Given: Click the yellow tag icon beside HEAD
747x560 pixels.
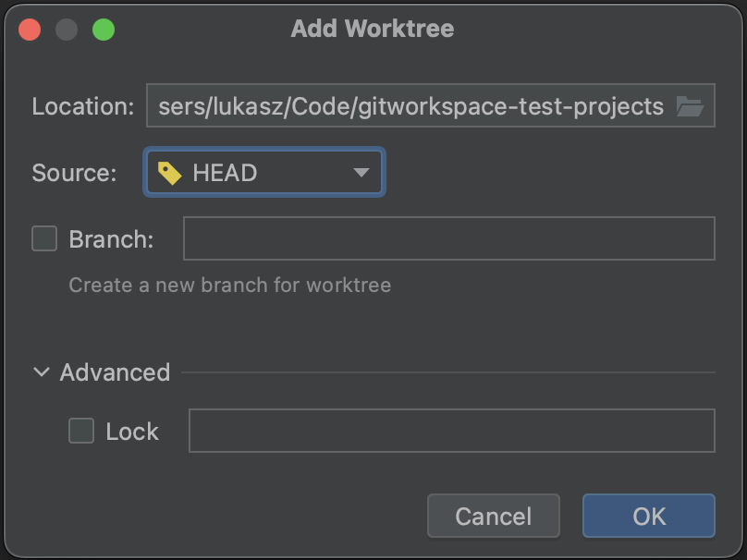Looking at the screenshot, I should (169, 172).
